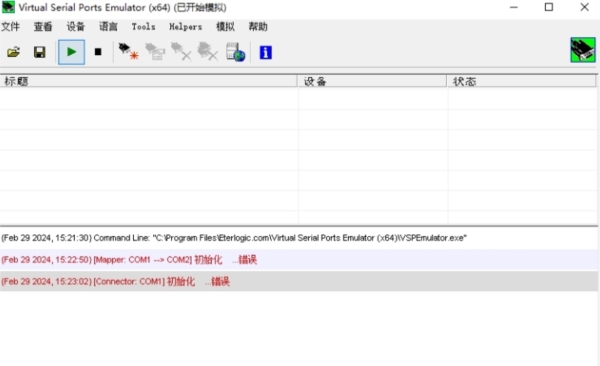Open the 查看 menu
Image resolution: width=600 pixels, height=366 pixels.
(43, 27)
